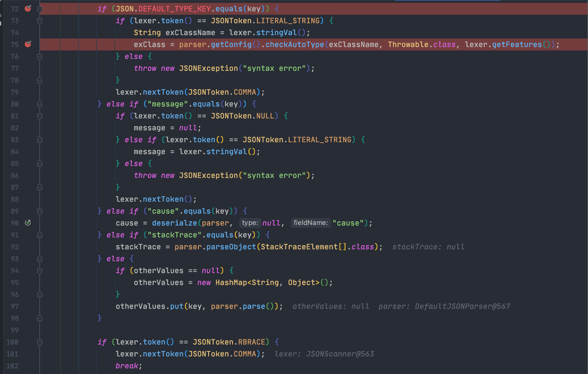The width and height of the screenshot is (588, 374).
Task: Click the deserialze method call
Action: (174, 223)
